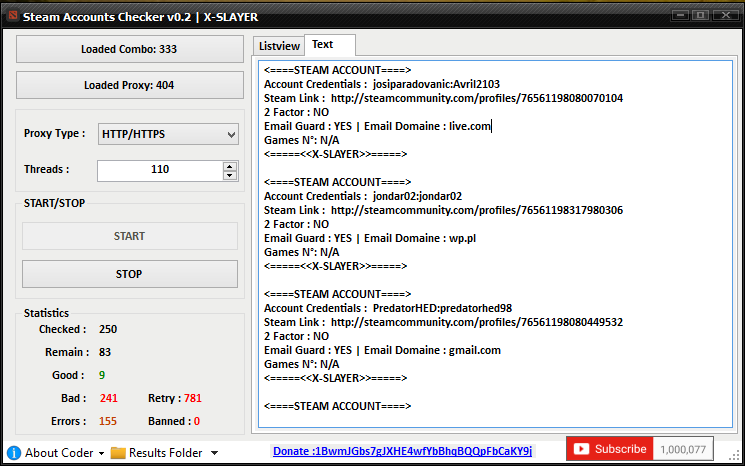This screenshot has width=745, height=466.
Task: Click the YouTube play logo icon
Action: pyautogui.click(x=580, y=450)
